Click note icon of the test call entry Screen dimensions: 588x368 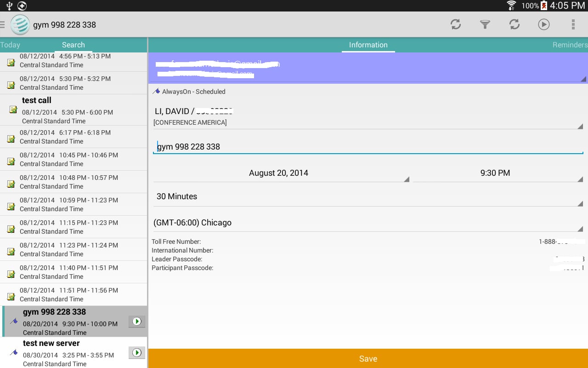13,109
